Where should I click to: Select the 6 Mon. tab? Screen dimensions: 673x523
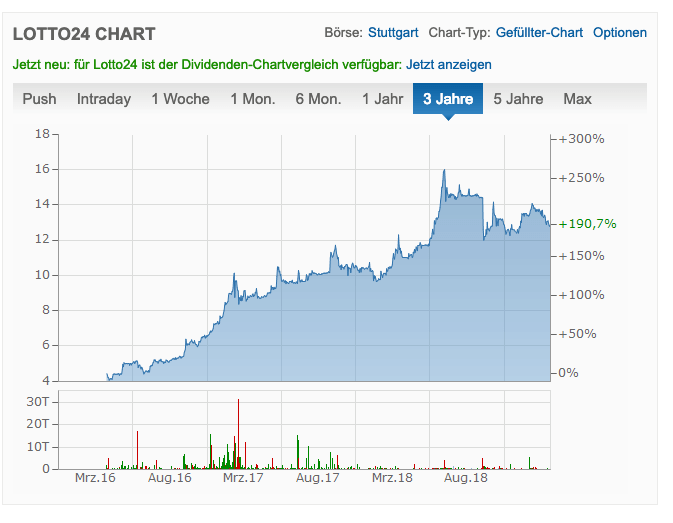318,99
